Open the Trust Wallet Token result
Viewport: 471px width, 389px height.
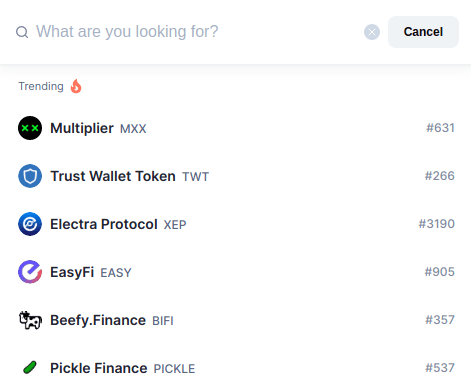tap(236, 176)
